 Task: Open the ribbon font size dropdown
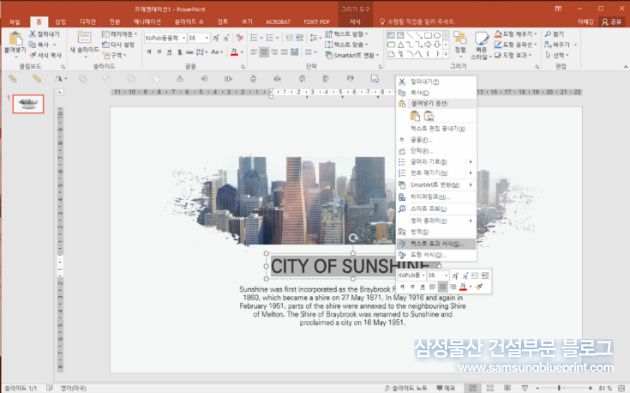coord(207,38)
